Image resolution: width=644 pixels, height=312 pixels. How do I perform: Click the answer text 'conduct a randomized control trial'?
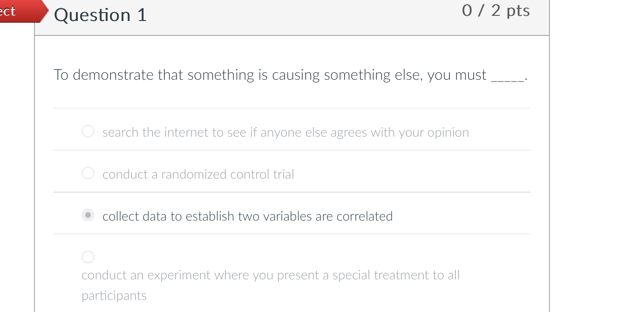pyautogui.click(x=198, y=174)
